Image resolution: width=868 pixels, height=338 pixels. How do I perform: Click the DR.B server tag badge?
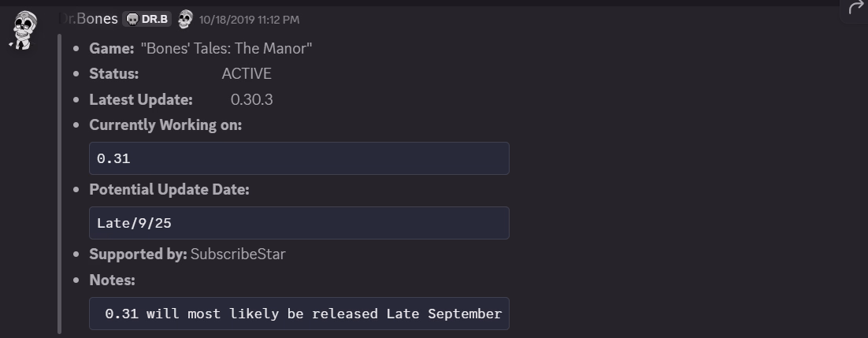(147, 19)
